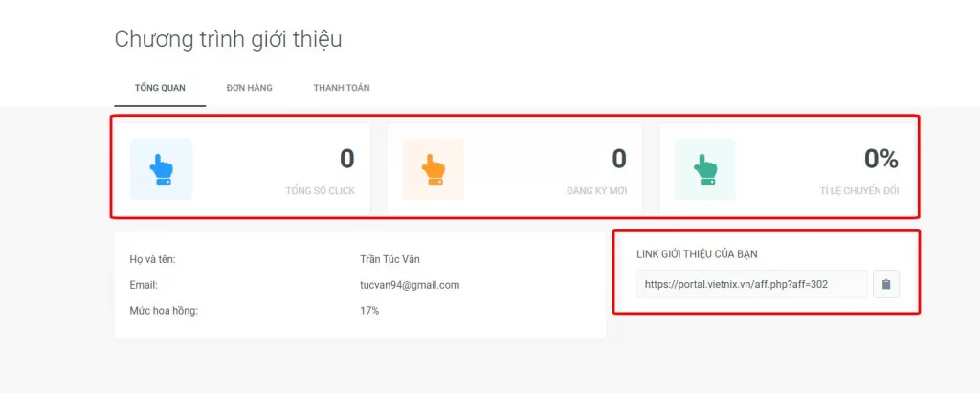The image size is (980, 393).
Task: Copy referral link with clipboard icon
Action: (885, 284)
